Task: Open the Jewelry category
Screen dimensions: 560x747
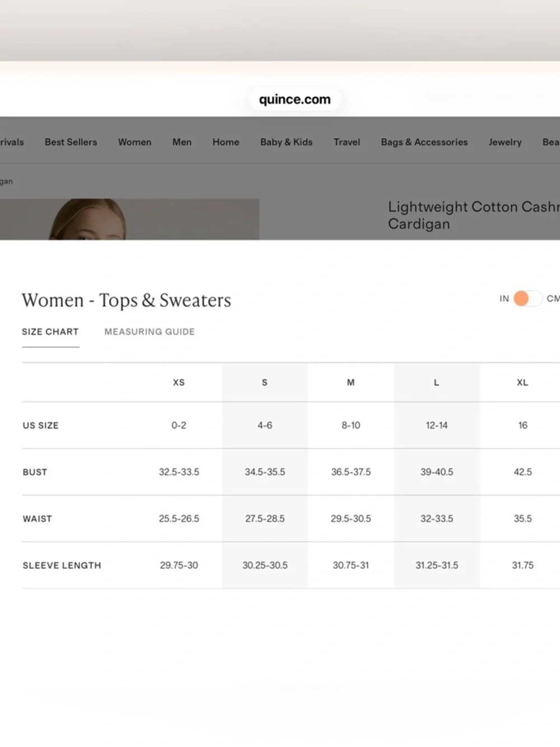Action: click(505, 142)
